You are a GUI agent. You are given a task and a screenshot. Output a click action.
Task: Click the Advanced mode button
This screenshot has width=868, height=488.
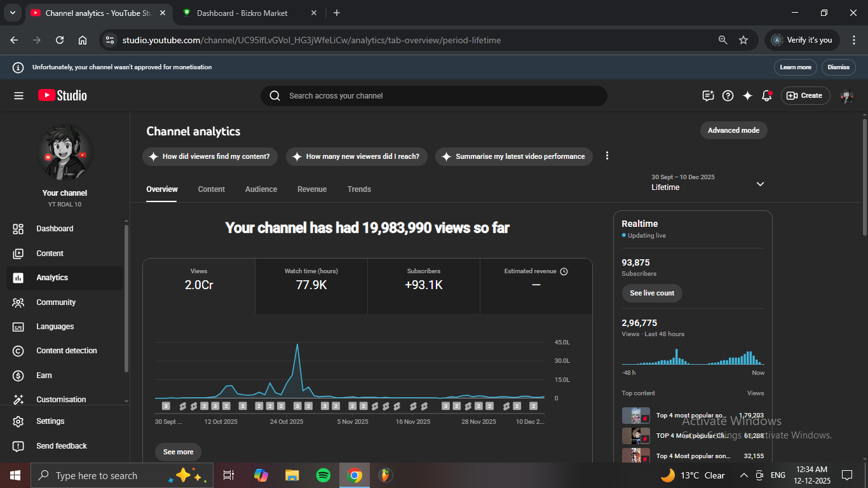coord(733,130)
